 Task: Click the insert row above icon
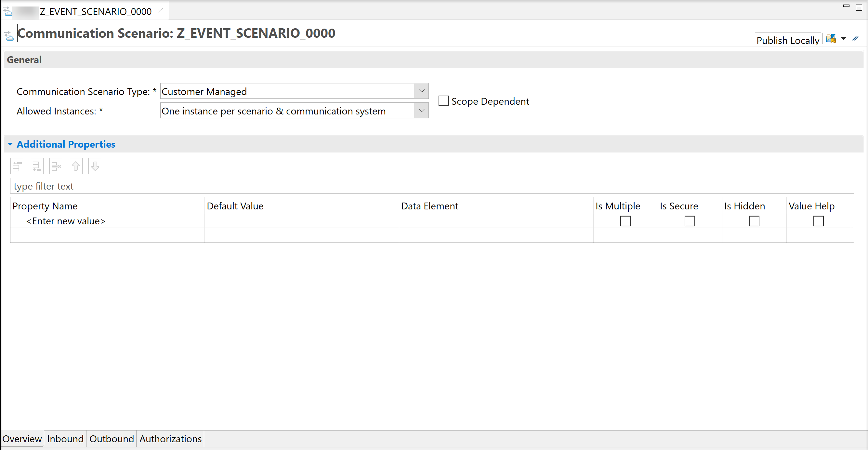tap(17, 166)
